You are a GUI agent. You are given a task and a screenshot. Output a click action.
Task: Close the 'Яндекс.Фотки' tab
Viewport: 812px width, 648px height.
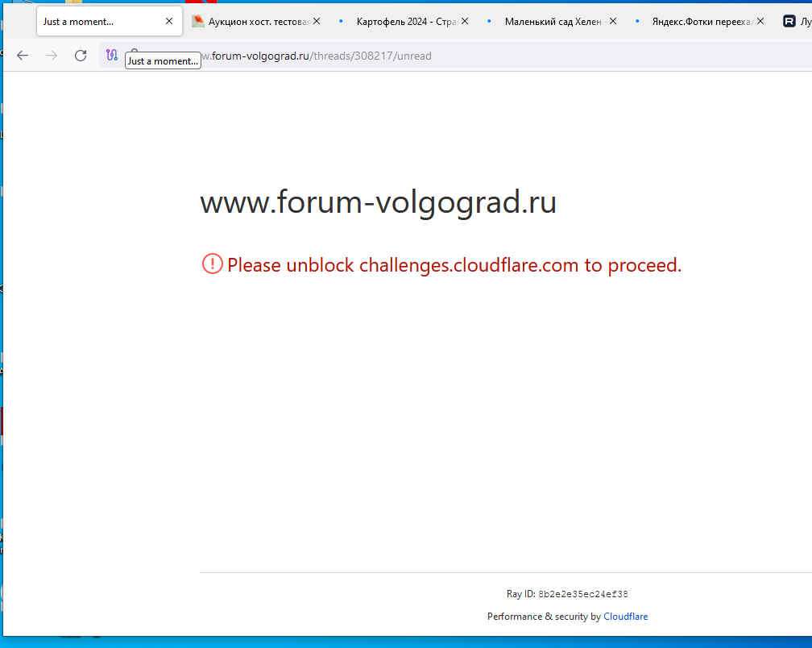tap(760, 21)
